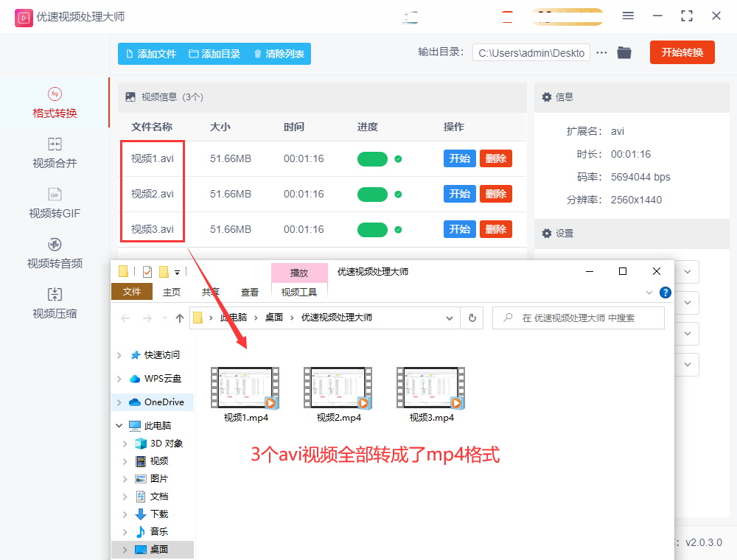Collapse the 此电脑 node in the Explorer tree

(x=118, y=425)
